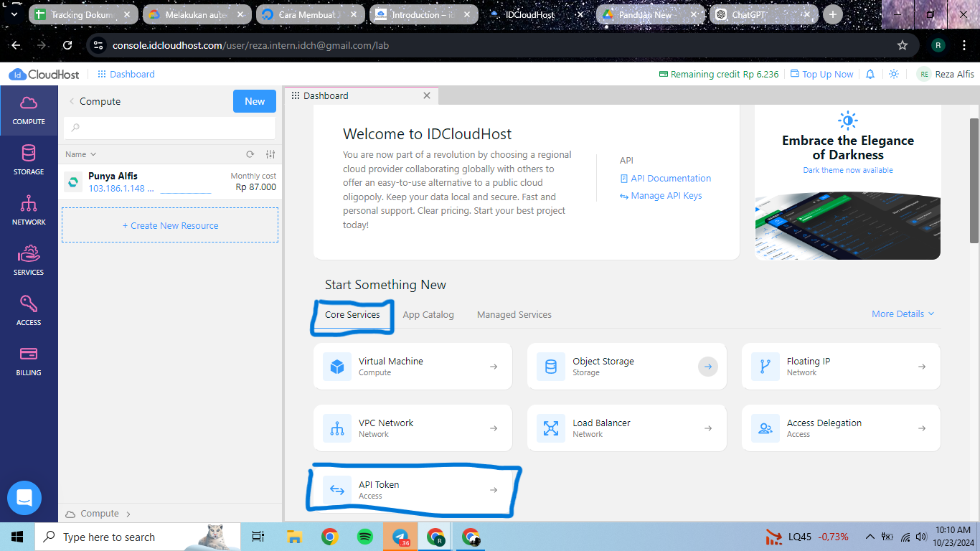
Task: Click the API Token card arrow
Action: tap(494, 490)
